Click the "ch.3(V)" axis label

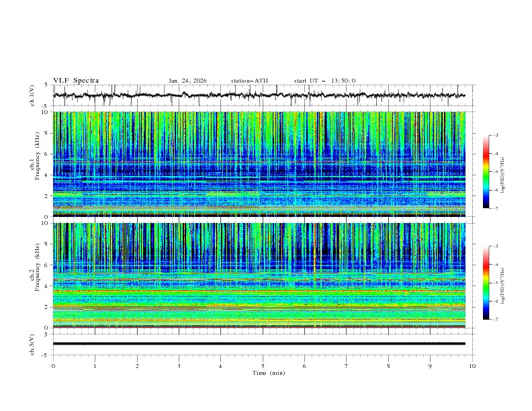point(32,345)
